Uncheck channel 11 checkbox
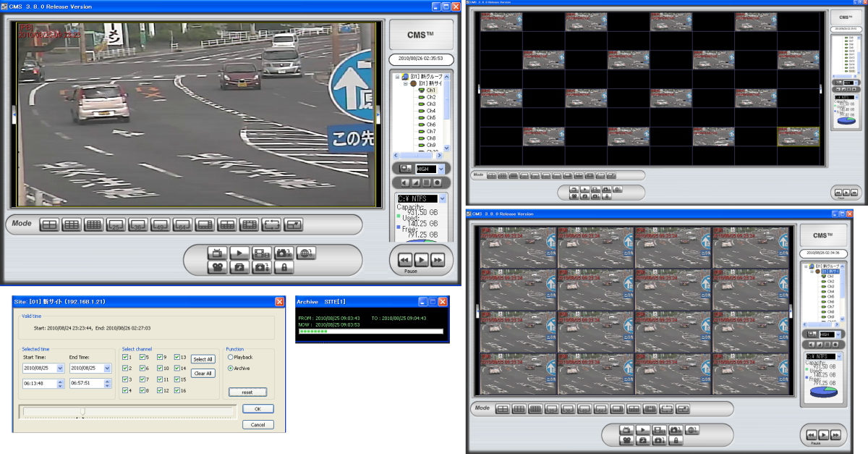The height and width of the screenshot is (454, 868). point(160,379)
